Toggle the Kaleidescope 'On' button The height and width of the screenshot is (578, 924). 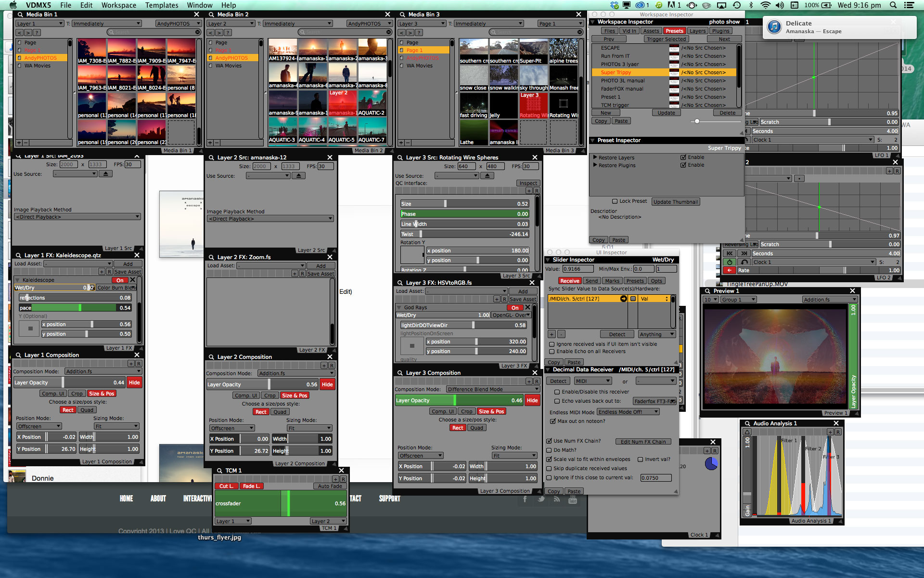coord(120,280)
